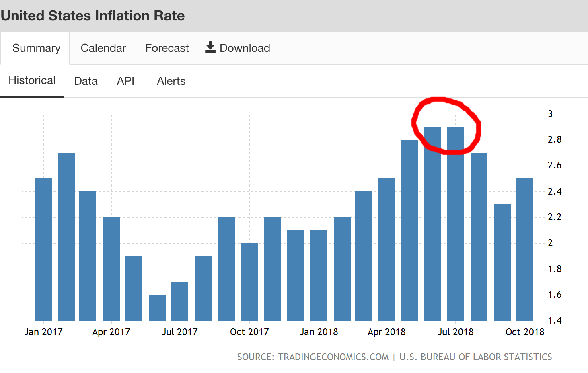The height and width of the screenshot is (373, 588).
Task: Click the y-axis value 2.4
Action: (x=555, y=191)
